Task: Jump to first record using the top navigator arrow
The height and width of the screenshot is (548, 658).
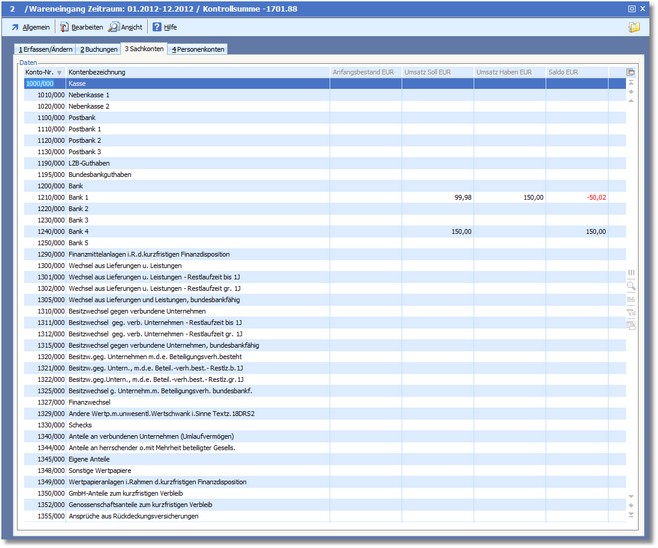Action: click(630, 83)
